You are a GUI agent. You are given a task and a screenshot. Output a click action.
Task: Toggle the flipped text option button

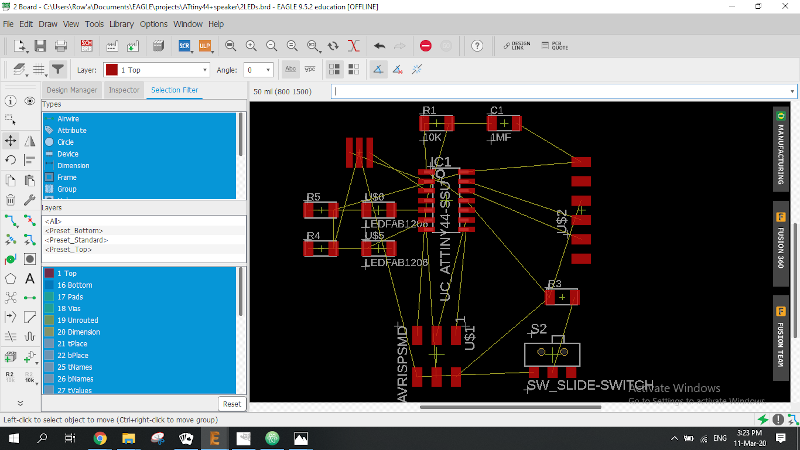point(310,69)
